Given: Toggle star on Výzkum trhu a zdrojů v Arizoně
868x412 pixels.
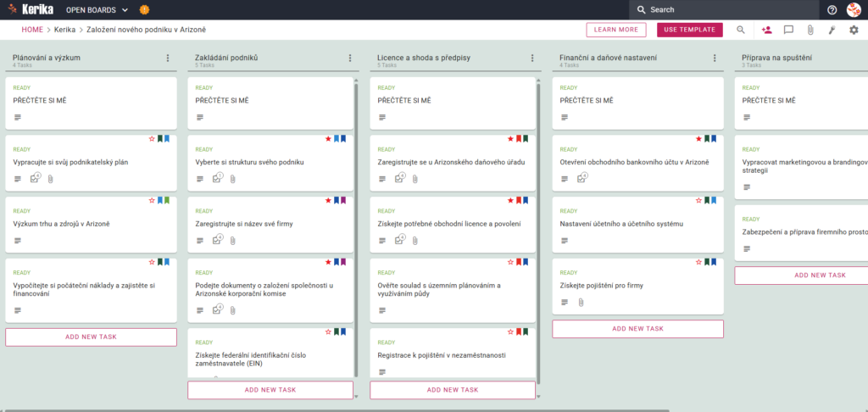Looking at the screenshot, I should [151, 200].
